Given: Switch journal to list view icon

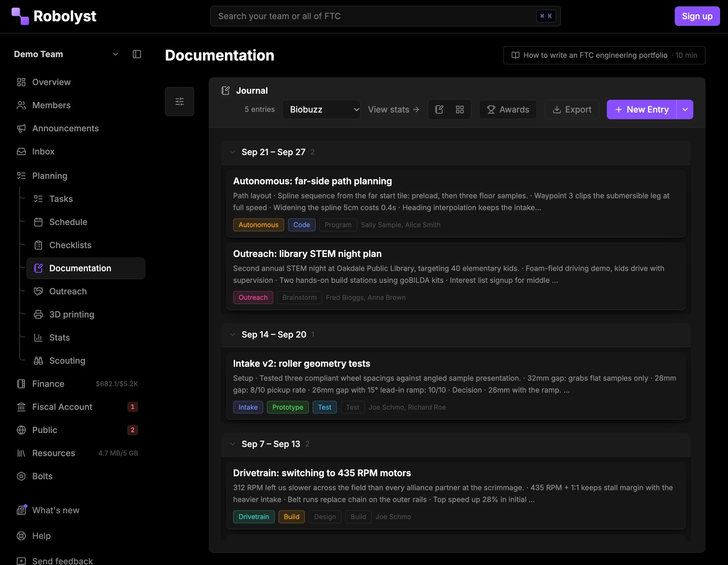Looking at the screenshot, I should 439,109.
